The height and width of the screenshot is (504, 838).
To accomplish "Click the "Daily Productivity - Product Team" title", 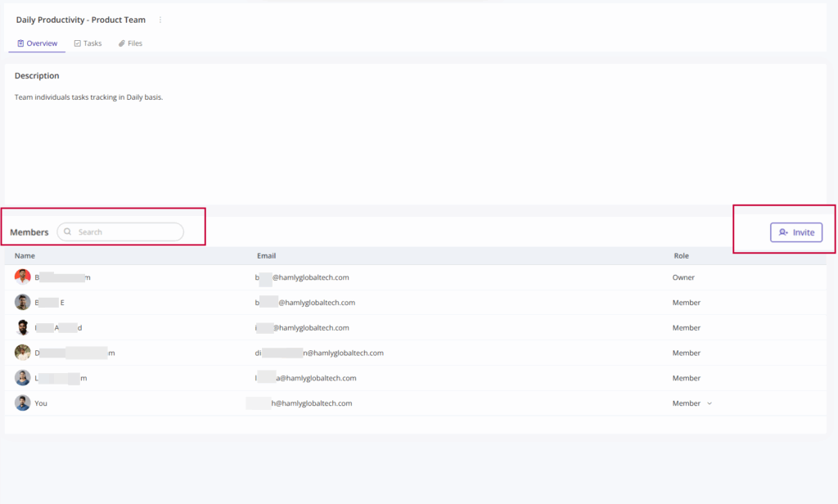I will 80,20.
